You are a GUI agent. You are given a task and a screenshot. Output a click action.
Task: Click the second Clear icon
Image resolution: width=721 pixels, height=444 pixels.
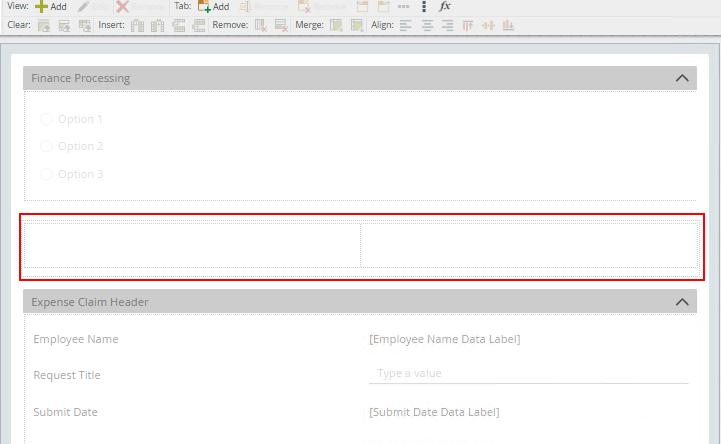point(64,25)
